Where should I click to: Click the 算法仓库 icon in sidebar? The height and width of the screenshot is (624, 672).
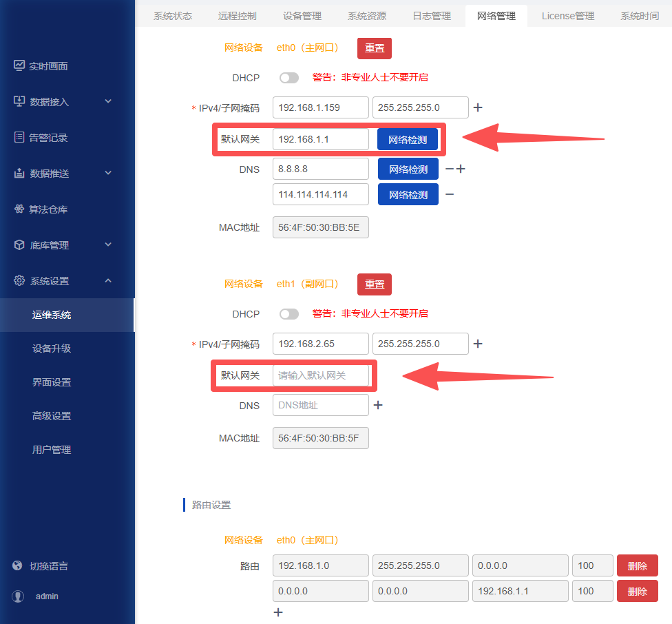[19, 209]
